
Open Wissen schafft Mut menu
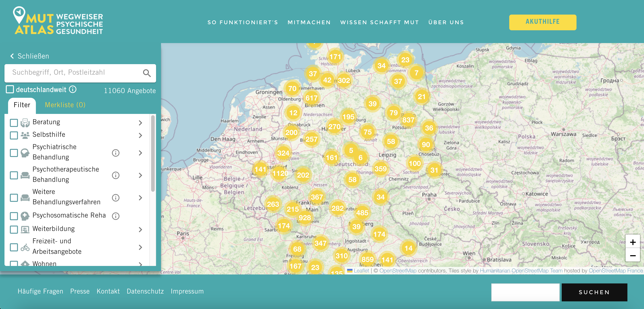pos(379,22)
